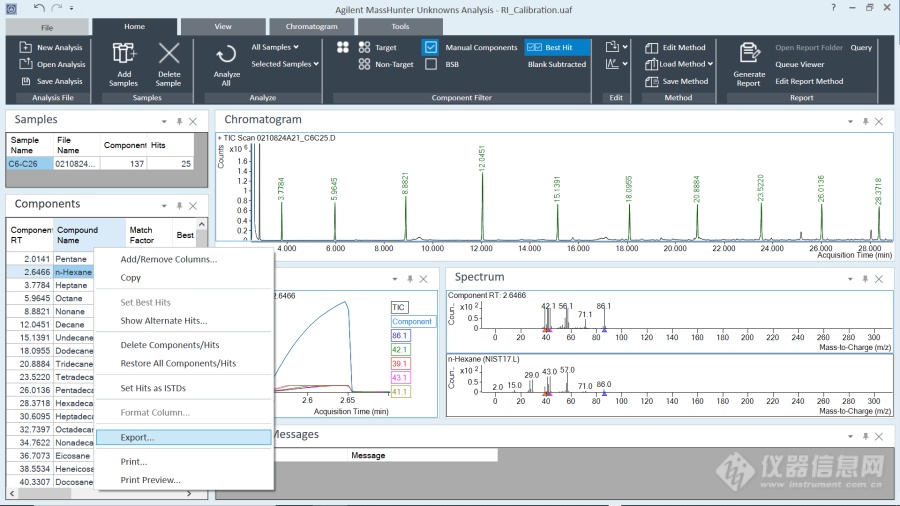Close the Chromatogram panel
Image resolution: width=900 pixels, height=506 pixels.
(879, 121)
